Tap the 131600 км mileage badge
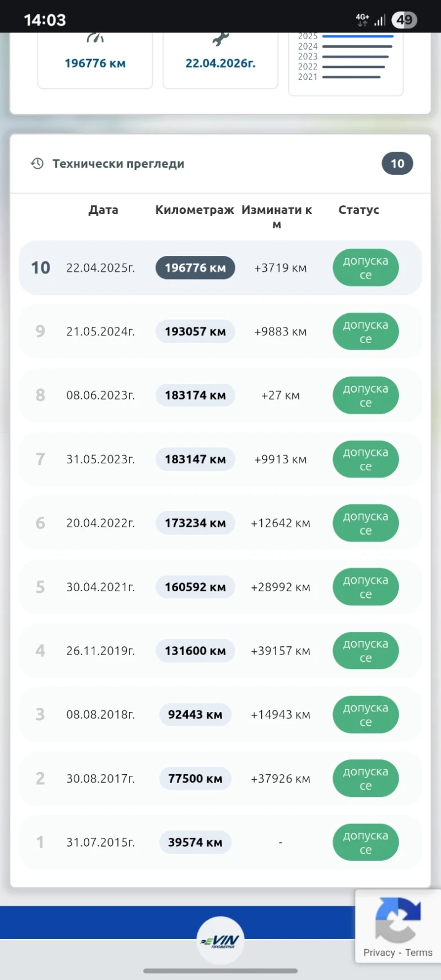The height and width of the screenshot is (980, 441). [195, 651]
